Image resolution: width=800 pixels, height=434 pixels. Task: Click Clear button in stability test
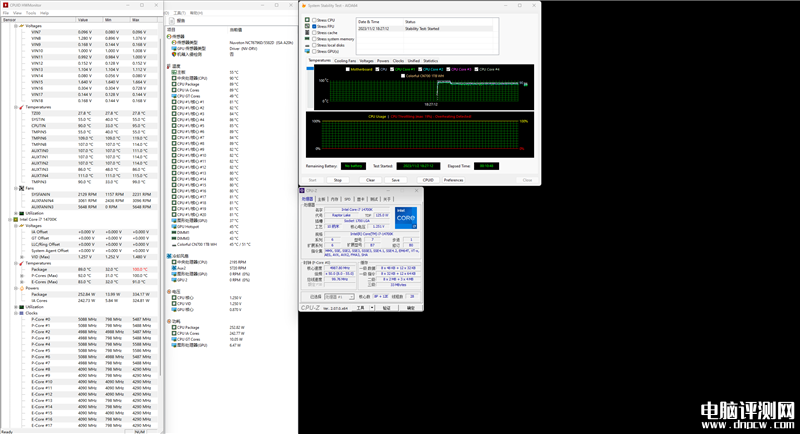(370, 180)
